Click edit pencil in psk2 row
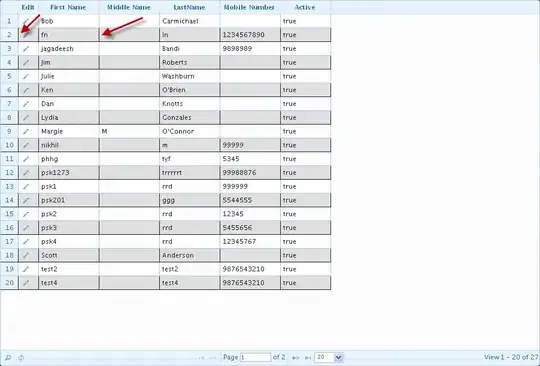The height and width of the screenshot is (366, 540). pos(26,214)
